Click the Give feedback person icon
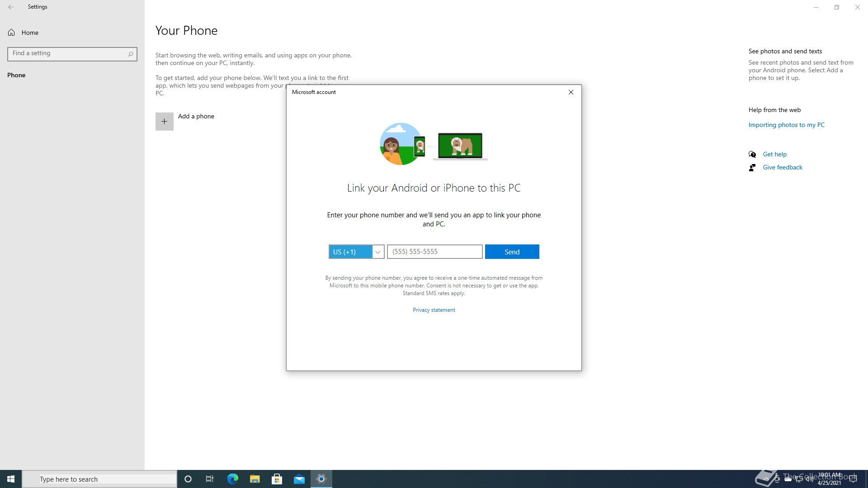 click(752, 168)
